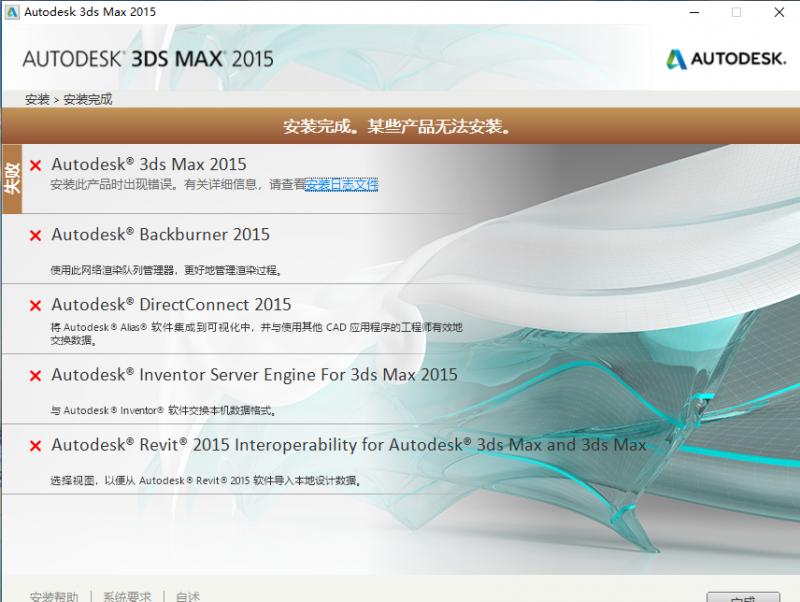Click 安装 in the breadcrumb
This screenshot has width=800, height=602.
[x=37, y=100]
